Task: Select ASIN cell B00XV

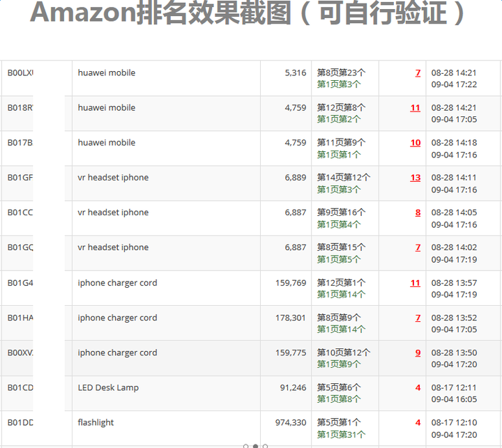Action: click(x=20, y=353)
